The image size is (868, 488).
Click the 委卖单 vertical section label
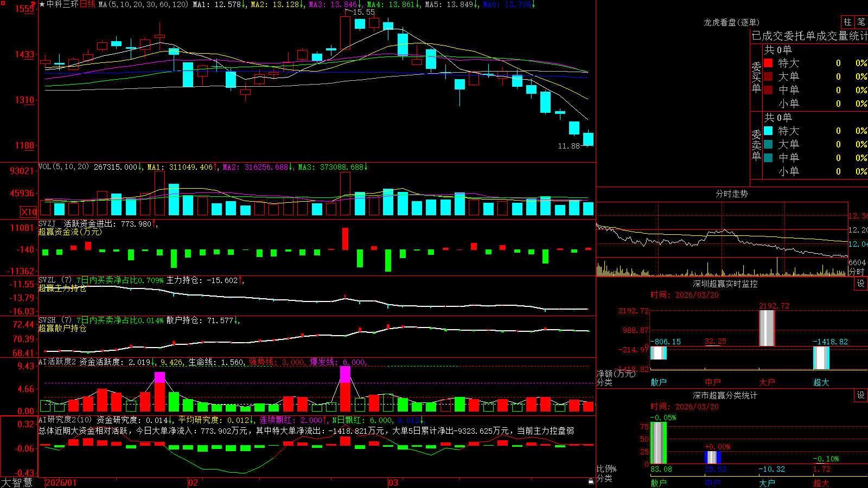[756, 144]
